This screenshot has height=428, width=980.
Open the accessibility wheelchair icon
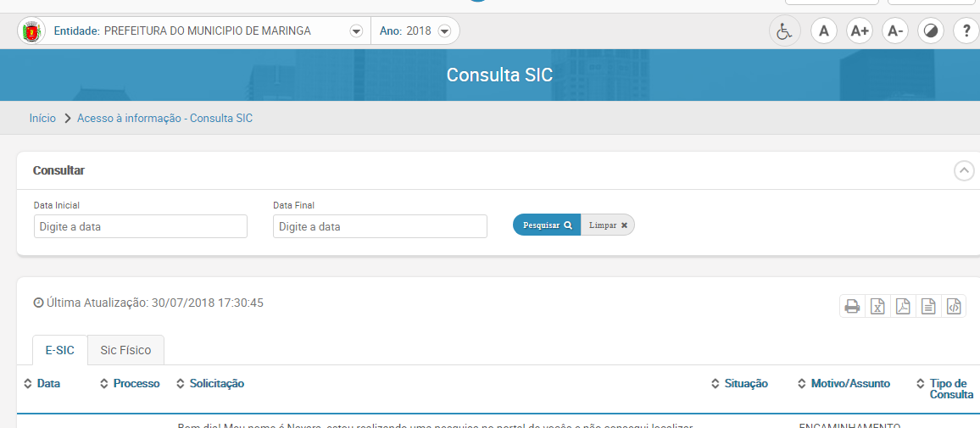(784, 31)
